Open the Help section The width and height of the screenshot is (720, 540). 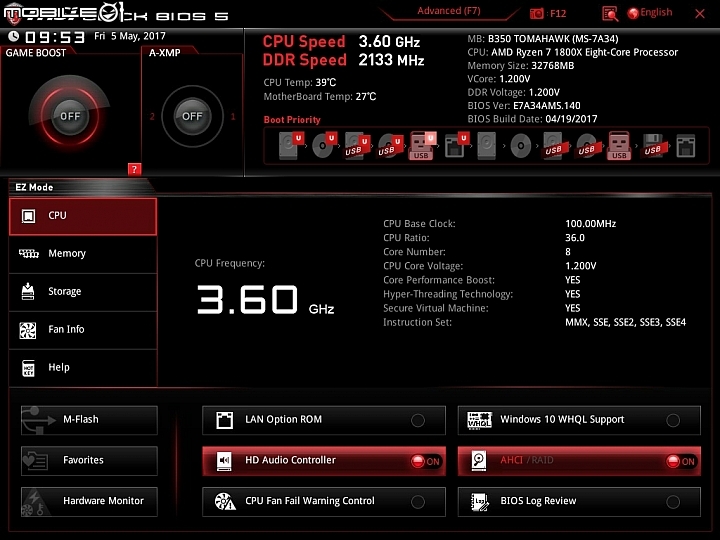[83, 368]
